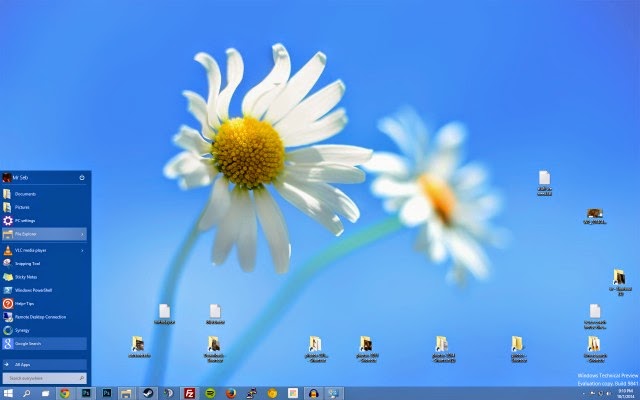Show All Apps in the Start menu
The width and height of the screenshot is (640, 400).
(x=44, y=364)
